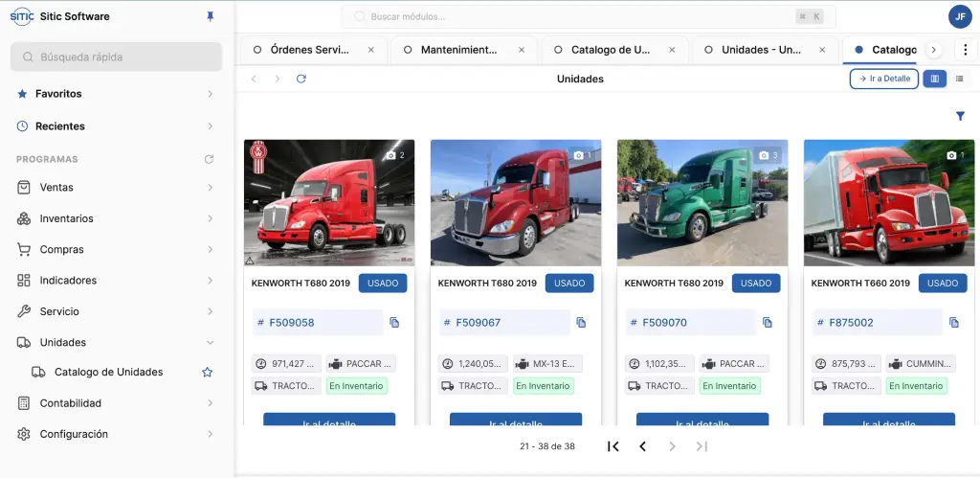The height and width of the screenshot is (478, 980).
Task: Show more tabs using the tab bar's right arrow
Action: [x=933, y=50]
